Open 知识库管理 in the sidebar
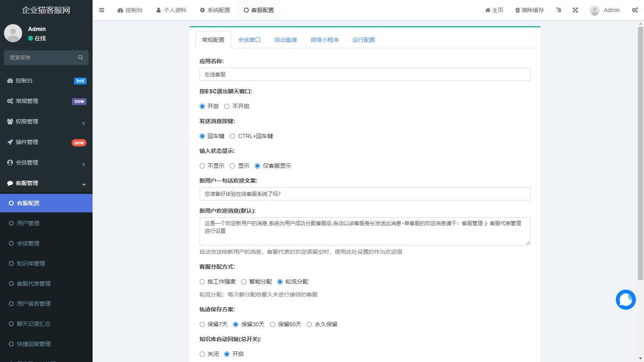Screen dimensions: 644x362 point(31,263)
